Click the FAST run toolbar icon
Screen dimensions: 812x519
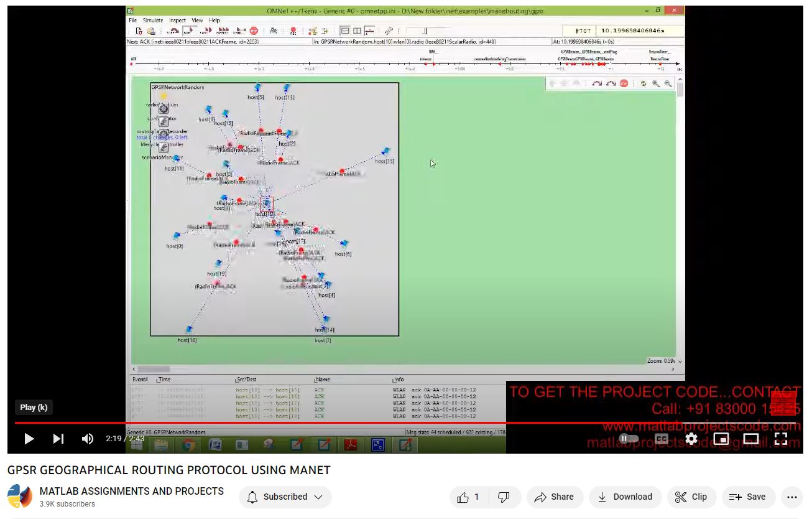pyautogui.click(x=205, y=30)
